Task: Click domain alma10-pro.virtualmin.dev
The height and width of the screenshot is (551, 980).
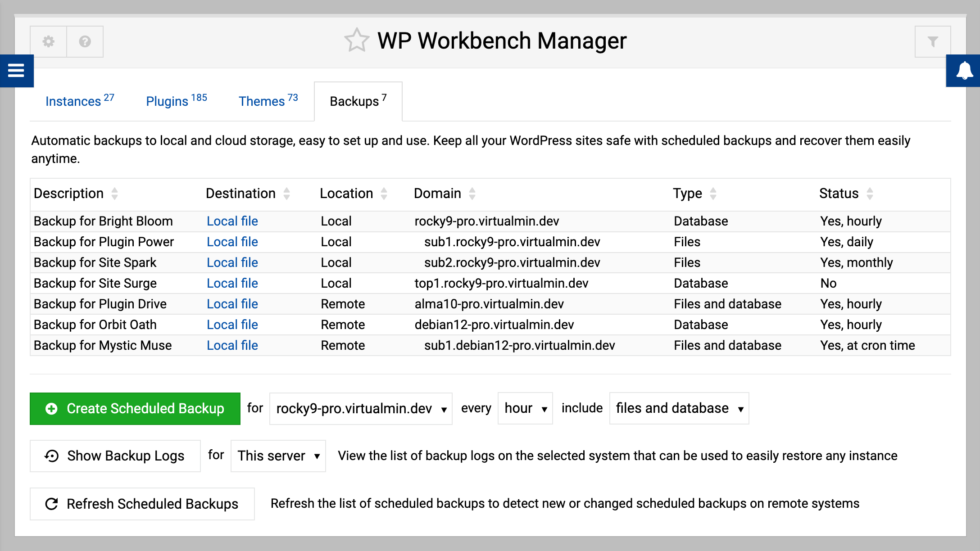Action: point(489,304)
